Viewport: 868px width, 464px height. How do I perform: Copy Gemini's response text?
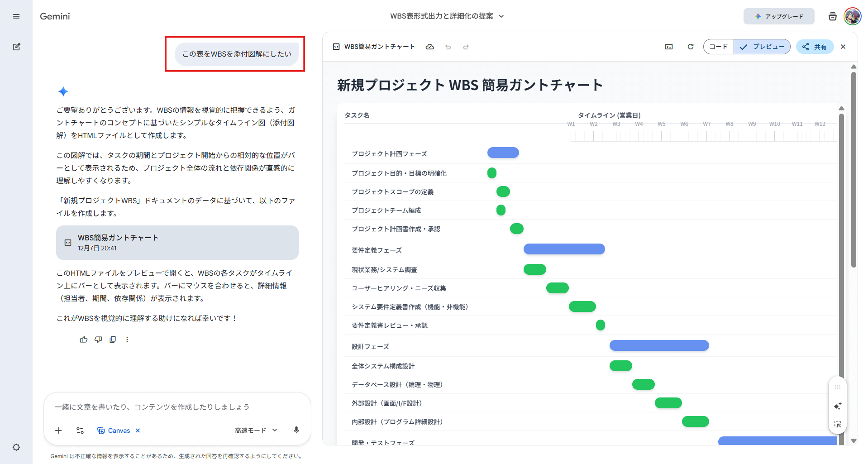pyautogui.click(x=113, y=339)
